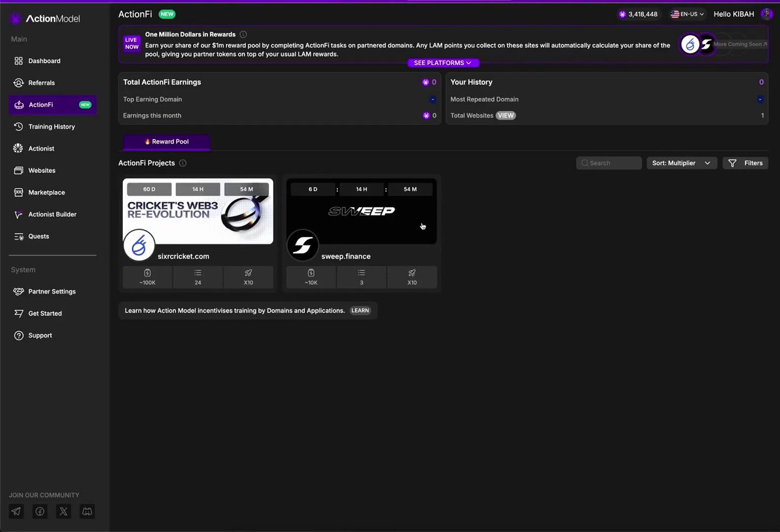Click the 3,418,448 points balance
Viewport: 780px width, 532px height.
click(638, 14)
